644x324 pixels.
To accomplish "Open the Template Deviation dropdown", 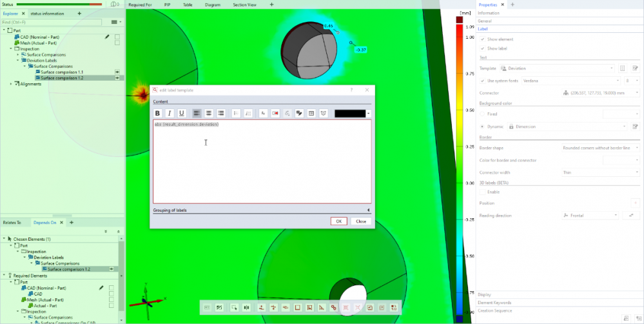I will click(x=558, y=68).
